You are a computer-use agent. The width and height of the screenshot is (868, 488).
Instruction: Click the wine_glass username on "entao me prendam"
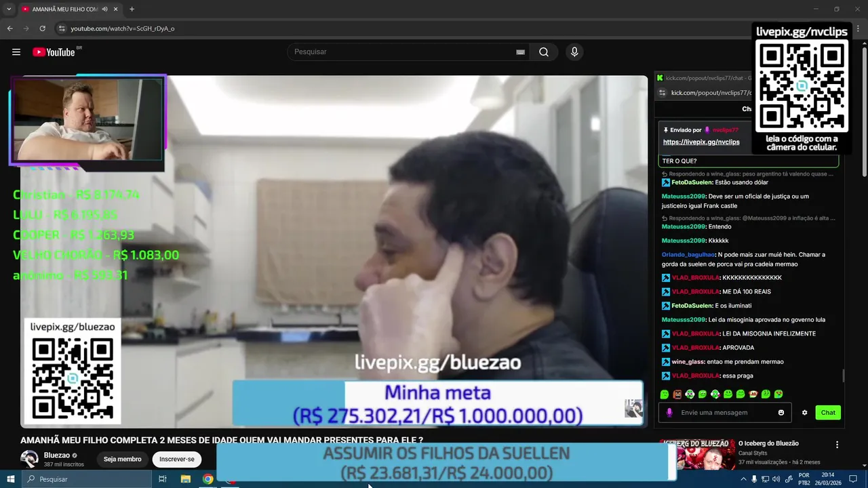(x=688, y=362)
